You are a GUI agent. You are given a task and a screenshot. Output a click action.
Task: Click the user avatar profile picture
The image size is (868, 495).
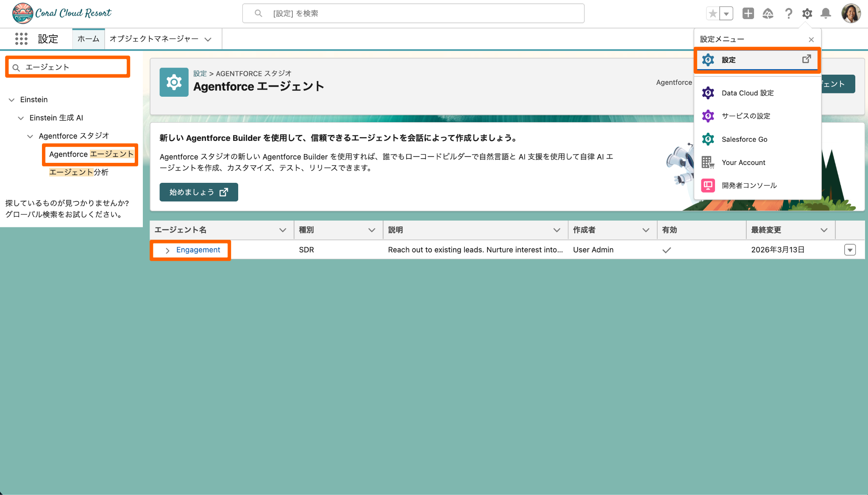pos(851,14)
